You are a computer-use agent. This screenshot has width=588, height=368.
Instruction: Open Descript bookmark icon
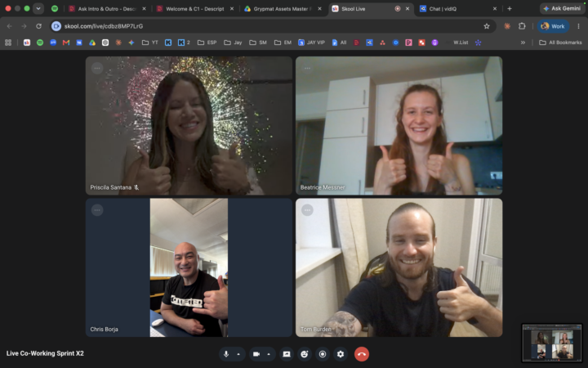[356, 43]
